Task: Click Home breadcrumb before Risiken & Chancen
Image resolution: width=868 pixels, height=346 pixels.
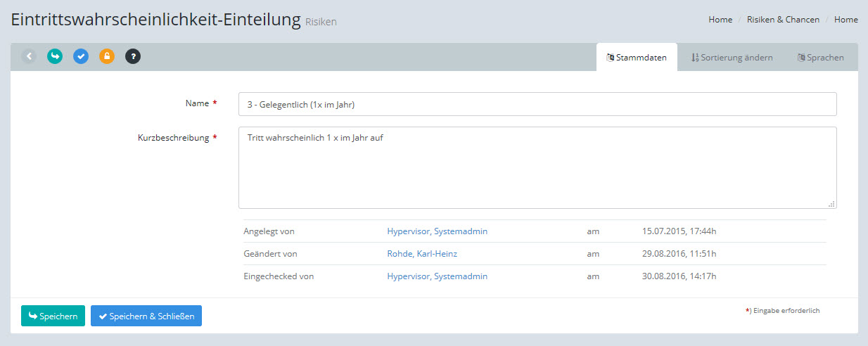Action: (720, 20)
